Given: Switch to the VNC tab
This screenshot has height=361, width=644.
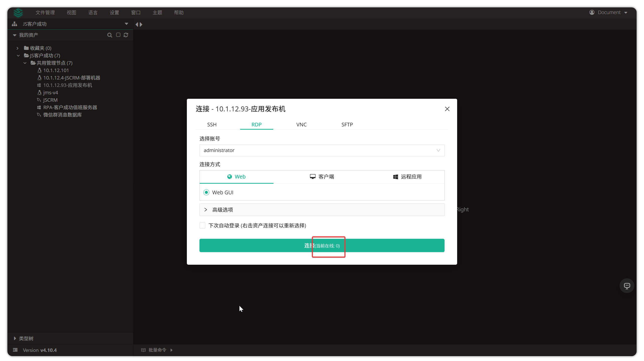Looking at the screenshot, I should point(301,124).
